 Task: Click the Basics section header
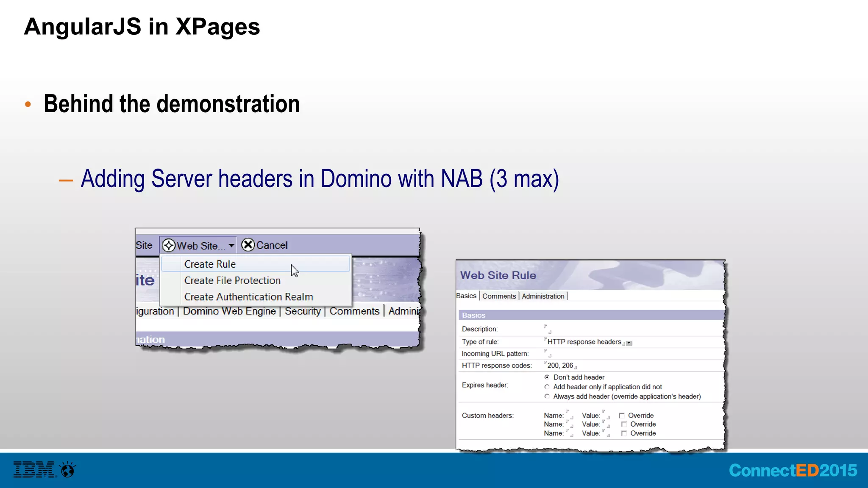coord(591,315)
